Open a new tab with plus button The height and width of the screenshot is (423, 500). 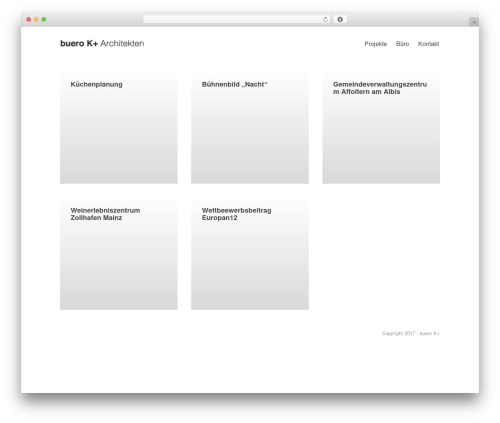[474, 22]
